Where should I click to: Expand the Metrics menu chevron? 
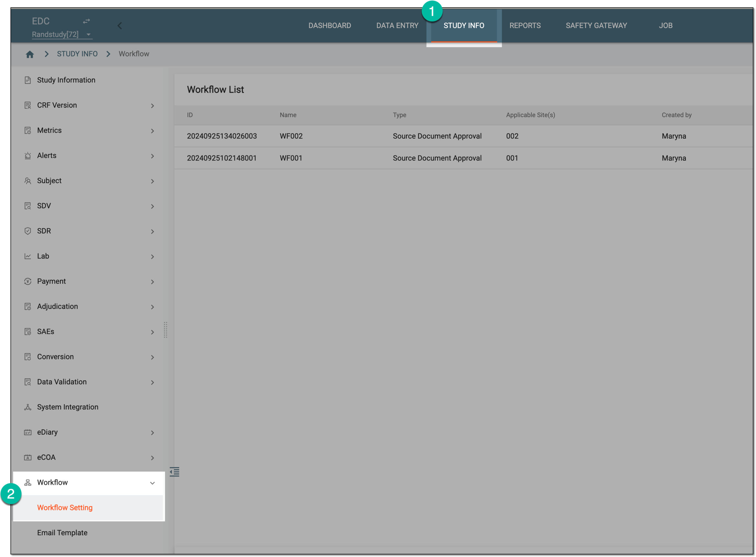(x=152, y=131)
